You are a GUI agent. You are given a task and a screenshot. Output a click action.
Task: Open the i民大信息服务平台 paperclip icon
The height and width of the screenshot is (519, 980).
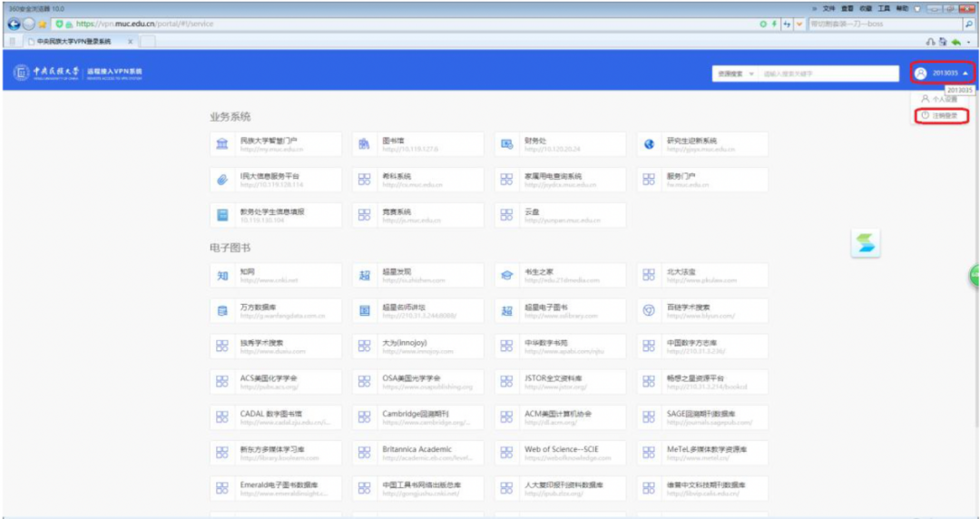coord(222,180)
